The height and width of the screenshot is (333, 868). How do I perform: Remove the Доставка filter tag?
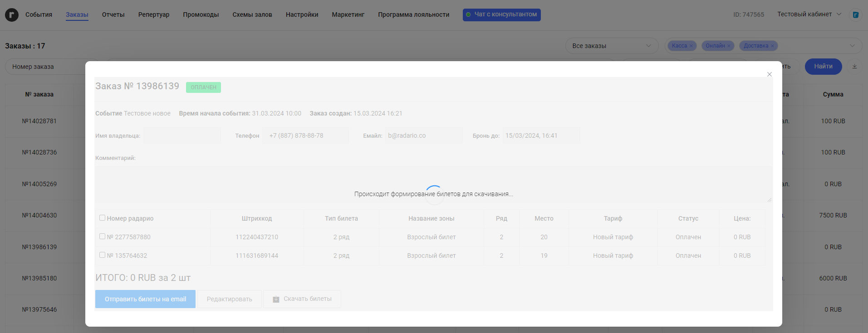point(772,46)
